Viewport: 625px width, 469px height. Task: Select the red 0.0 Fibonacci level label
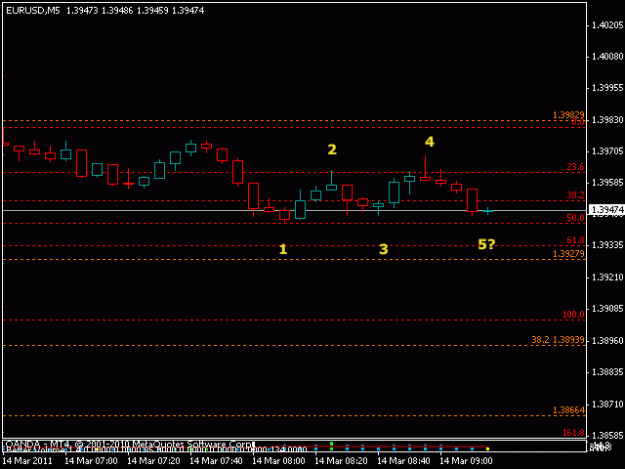578,122
